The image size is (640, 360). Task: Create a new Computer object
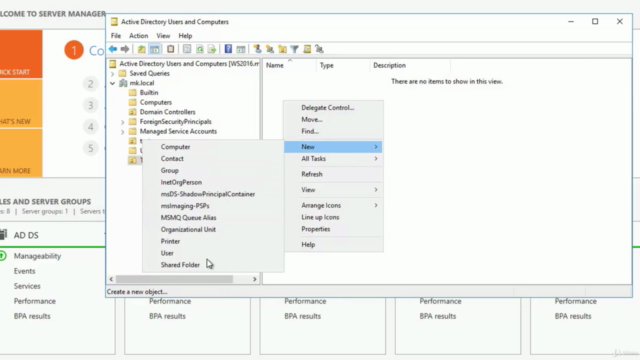213,147
